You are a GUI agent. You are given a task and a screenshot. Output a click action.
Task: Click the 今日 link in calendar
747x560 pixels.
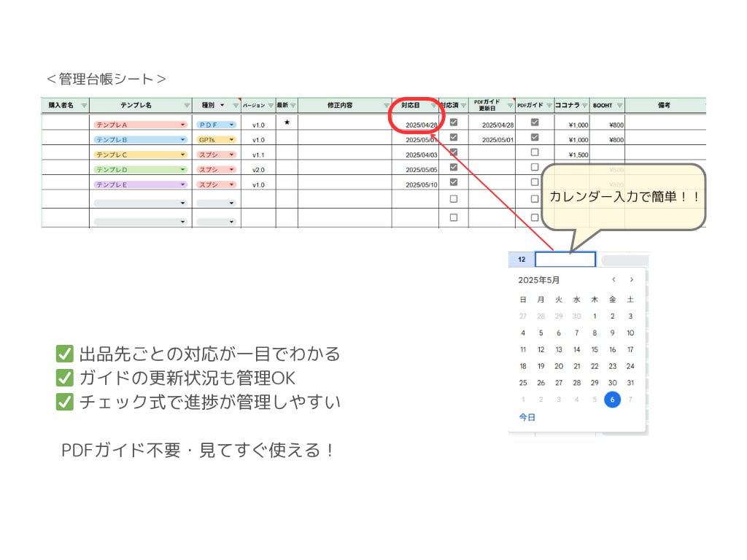[x=527, y=417]
